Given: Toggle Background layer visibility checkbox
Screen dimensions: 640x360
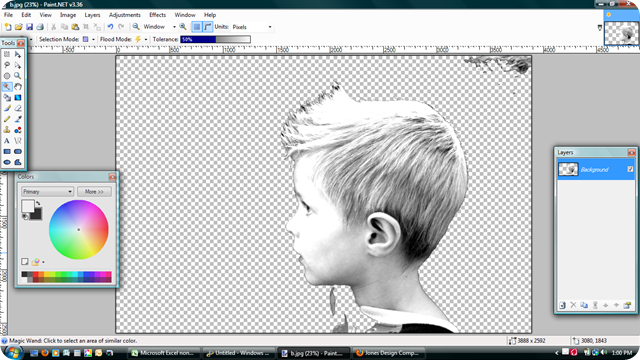Looking at the screenshot, I should [x=630, y=169].
